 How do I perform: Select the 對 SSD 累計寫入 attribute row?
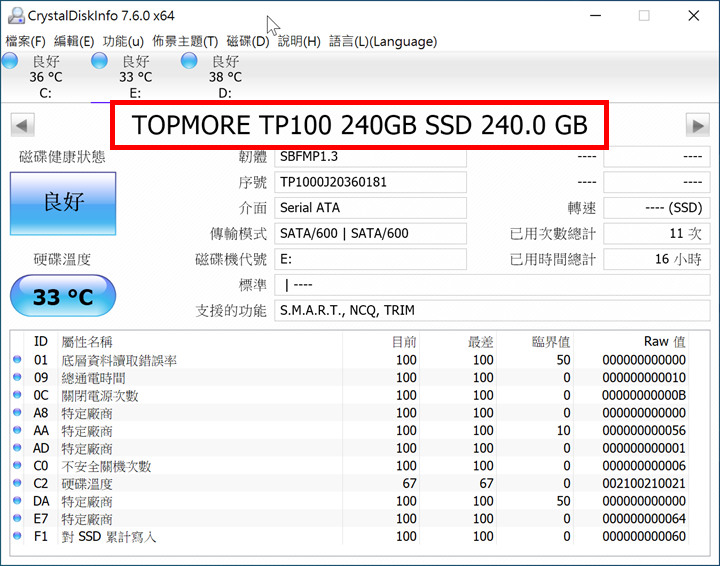click(x=350, y=536)
